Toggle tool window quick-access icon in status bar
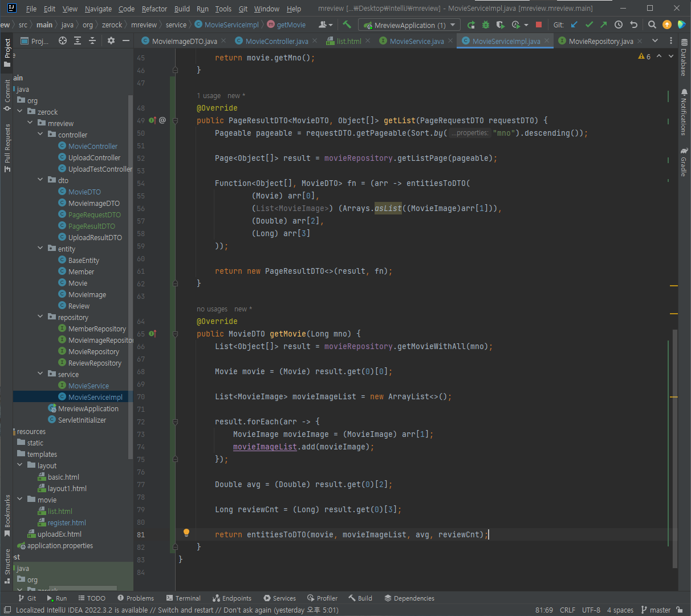The width and height of the screenshot is (691, 616). 7,610
